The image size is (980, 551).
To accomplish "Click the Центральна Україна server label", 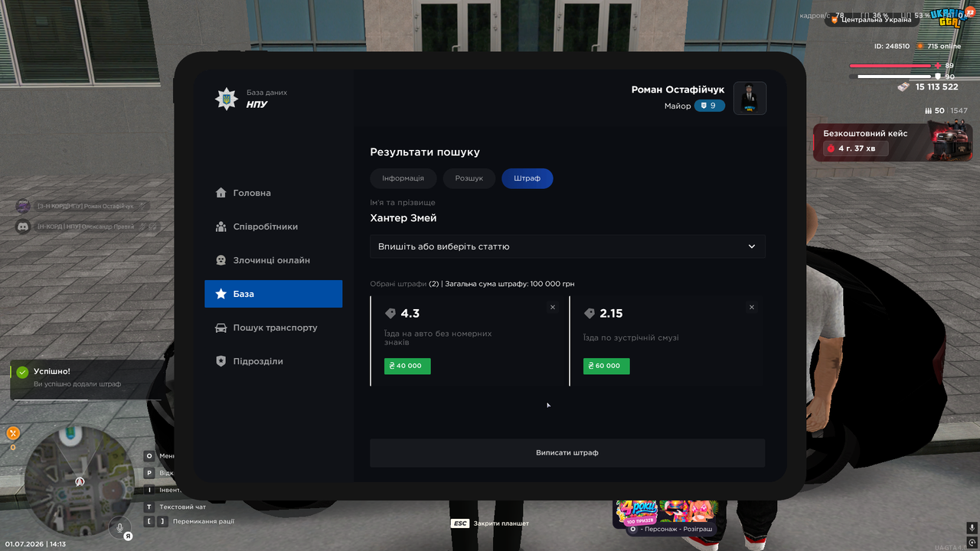I will 871,20.
